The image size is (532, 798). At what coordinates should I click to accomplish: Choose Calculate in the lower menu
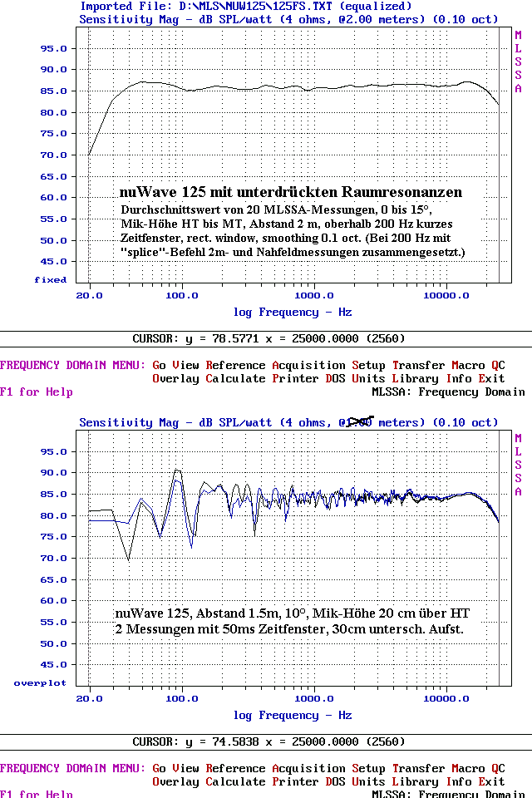coord(235,781)
